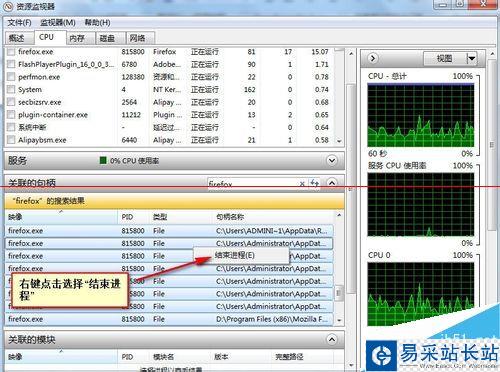Refresh the handle search results
500x372 pixels.
point(314,183)
